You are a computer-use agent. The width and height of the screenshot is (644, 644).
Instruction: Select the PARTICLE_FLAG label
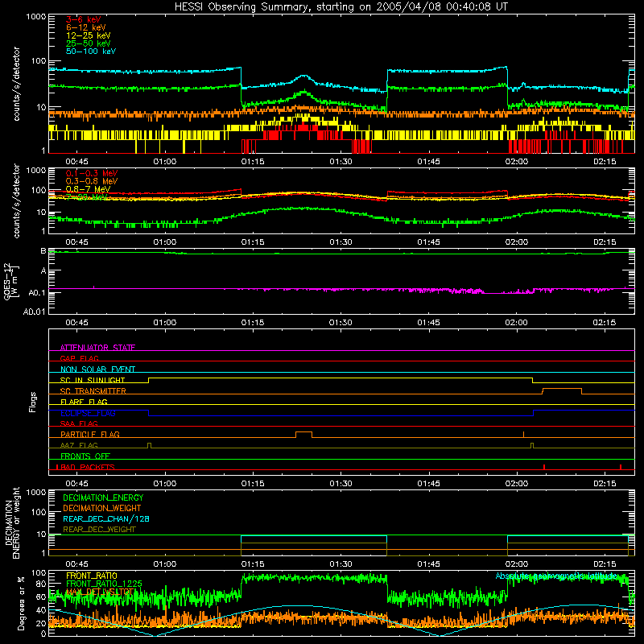90,434
